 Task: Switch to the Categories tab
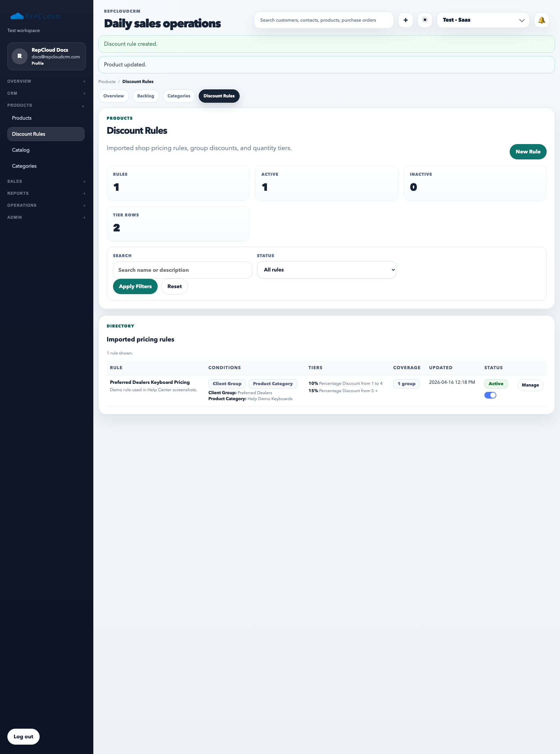179,96
